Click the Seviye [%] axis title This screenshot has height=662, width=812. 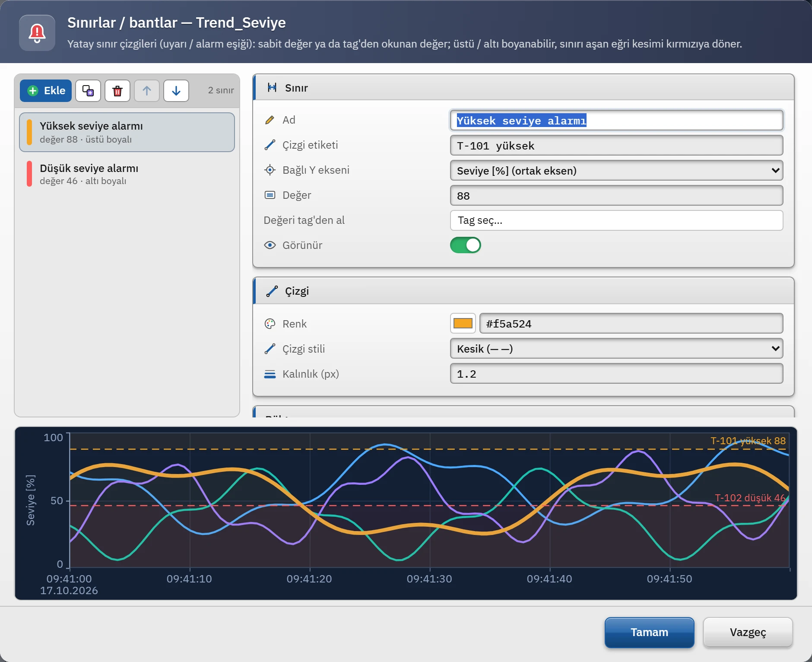point(31,500)
